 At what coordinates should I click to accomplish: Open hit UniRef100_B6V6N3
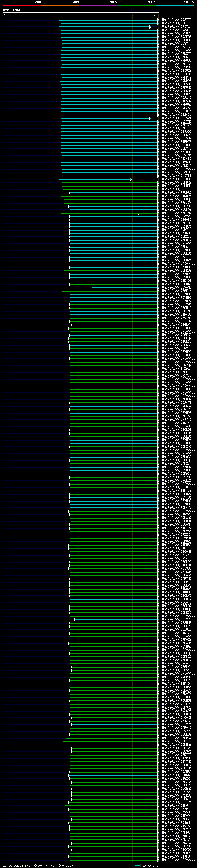coord(177,287)
